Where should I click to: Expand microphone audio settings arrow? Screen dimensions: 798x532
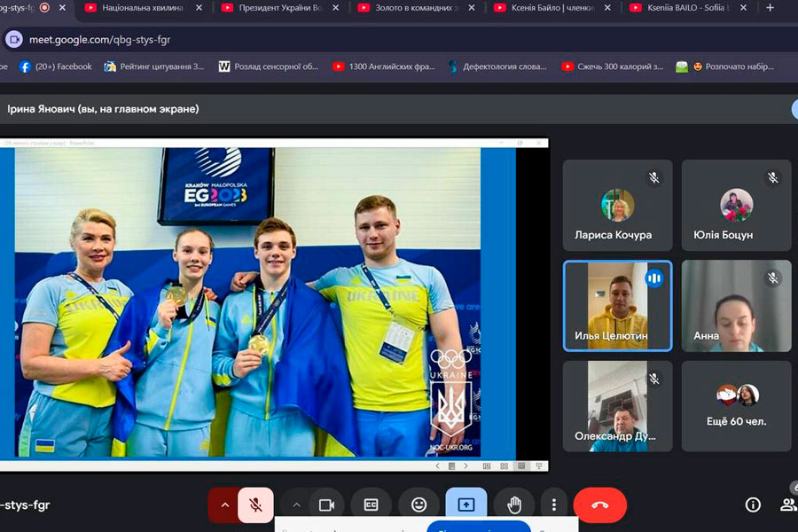pyautogui.click(x=224, y=505)
